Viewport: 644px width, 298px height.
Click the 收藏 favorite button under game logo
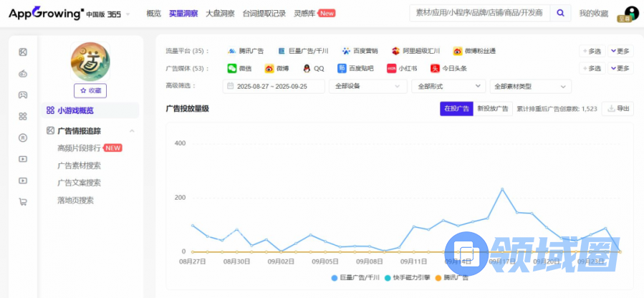pyautogui.click(x=90, y=90)
